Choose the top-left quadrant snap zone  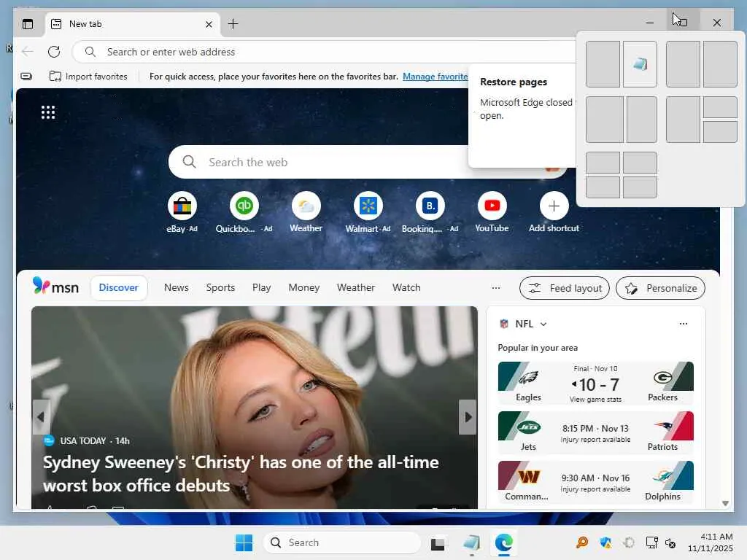click(x=603, y=163)
